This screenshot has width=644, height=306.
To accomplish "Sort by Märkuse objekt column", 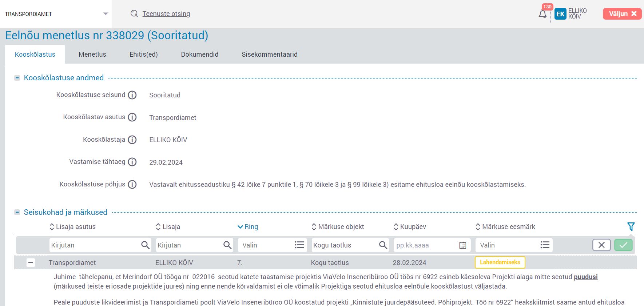I will pyautogui.click(x=338, y=226).
